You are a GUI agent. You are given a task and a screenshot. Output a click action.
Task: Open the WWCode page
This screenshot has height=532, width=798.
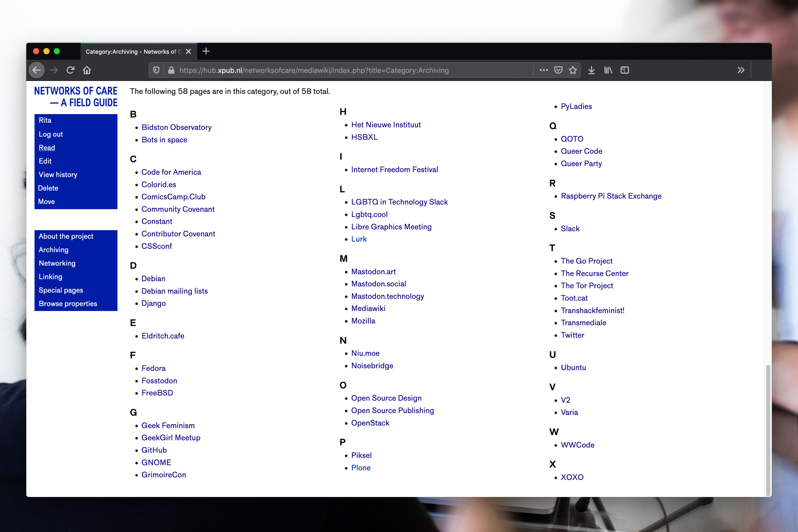(577, 445)
